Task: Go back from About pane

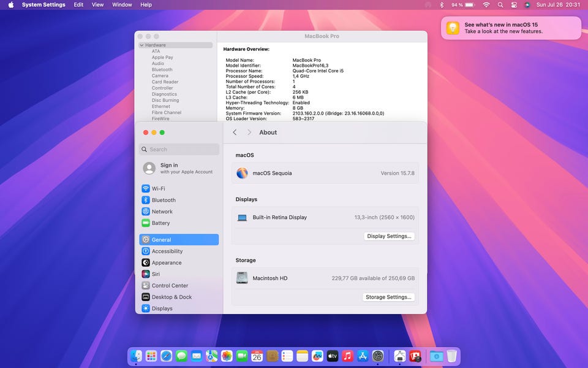Action: (235, 132)
